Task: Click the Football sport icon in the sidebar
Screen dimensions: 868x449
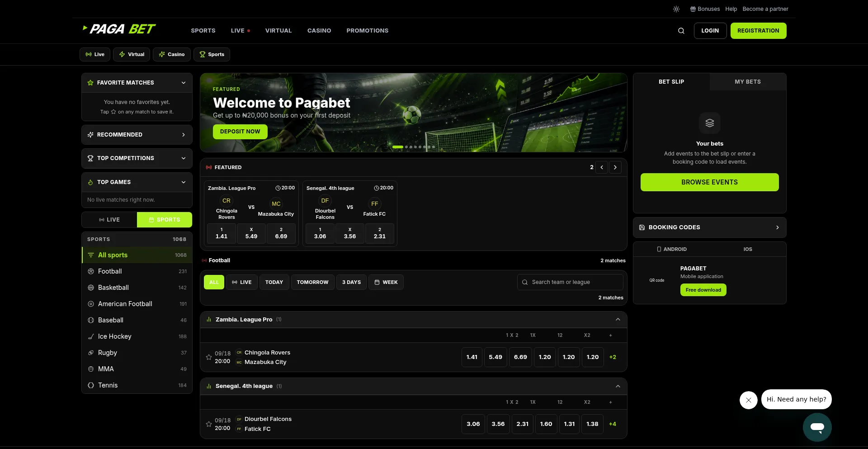Action: pyautogui.click(x=91, y=271)
